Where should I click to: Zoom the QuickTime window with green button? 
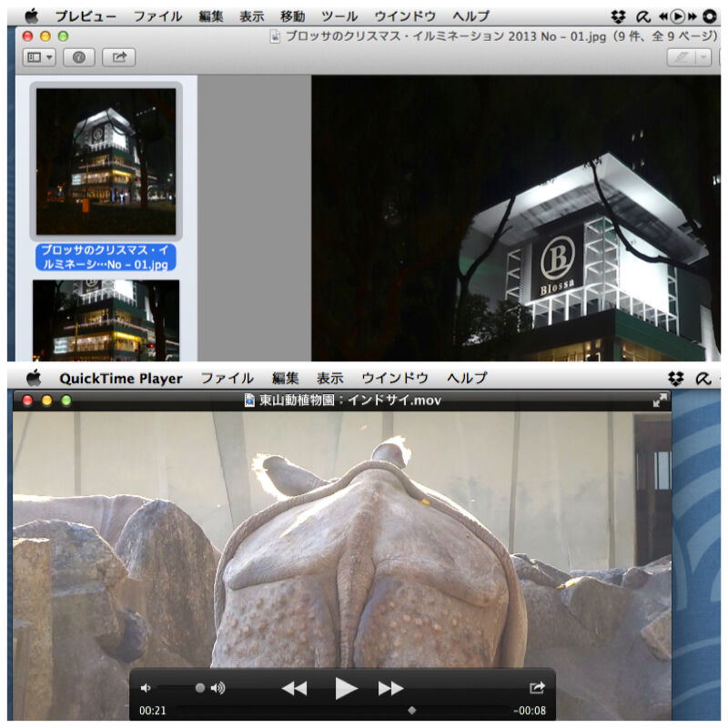pos(66,400)
